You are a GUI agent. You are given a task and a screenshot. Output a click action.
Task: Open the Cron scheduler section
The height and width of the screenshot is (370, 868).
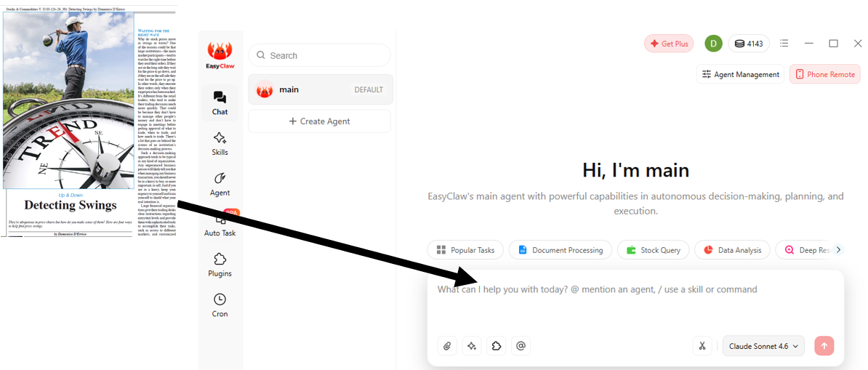pyautogui.click(x=220, y=305)
